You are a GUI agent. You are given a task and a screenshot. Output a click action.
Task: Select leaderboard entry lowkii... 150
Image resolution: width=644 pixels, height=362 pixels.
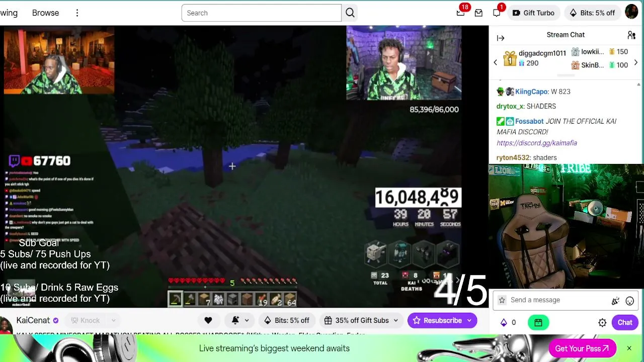point(600,52)
